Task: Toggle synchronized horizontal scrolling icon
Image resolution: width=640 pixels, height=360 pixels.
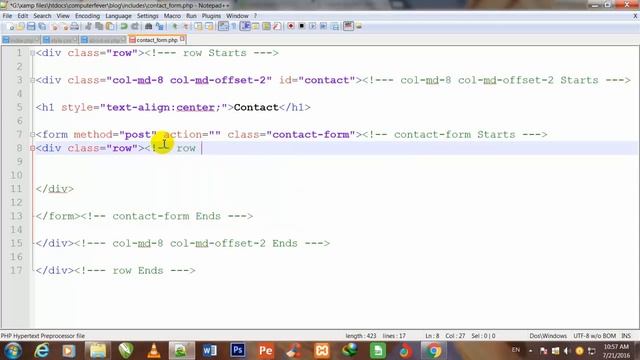Action: coord(209,27)
